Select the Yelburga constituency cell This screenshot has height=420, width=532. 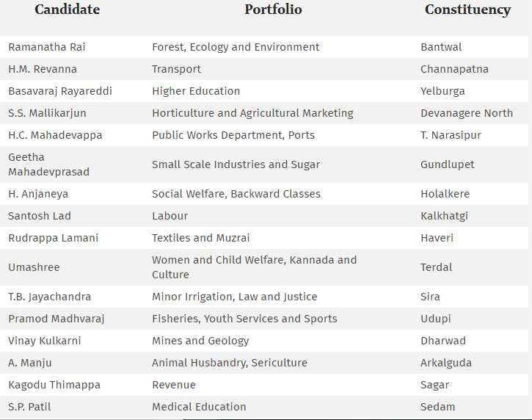pyautogui.click(x=442, y=91)
